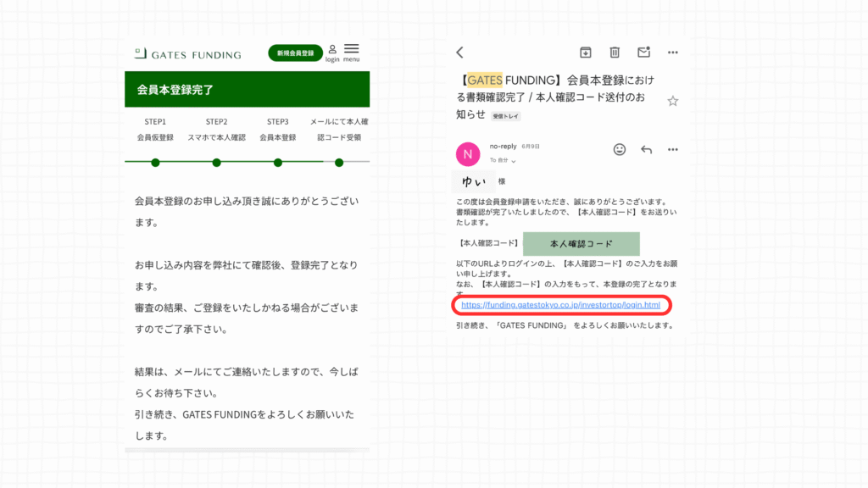The width and height of the screenshot is (868, 488).
Task: Open the funding.gatestokyo.co.jp login link
Action: (561, 305)
